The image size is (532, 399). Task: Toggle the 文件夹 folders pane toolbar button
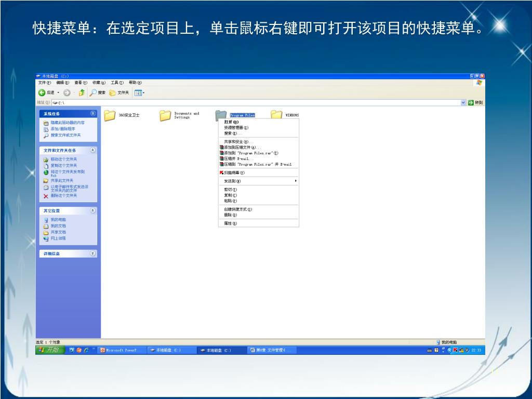point(119,92)
